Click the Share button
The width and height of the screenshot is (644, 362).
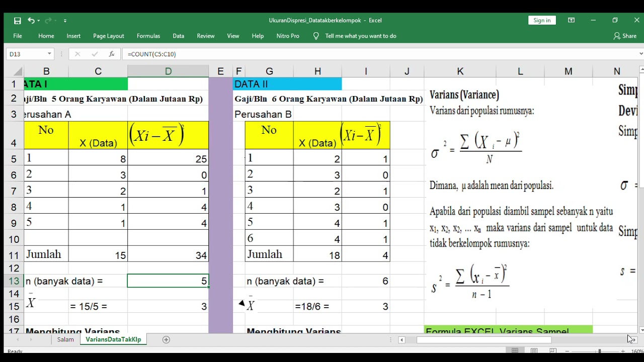(625, 36)
